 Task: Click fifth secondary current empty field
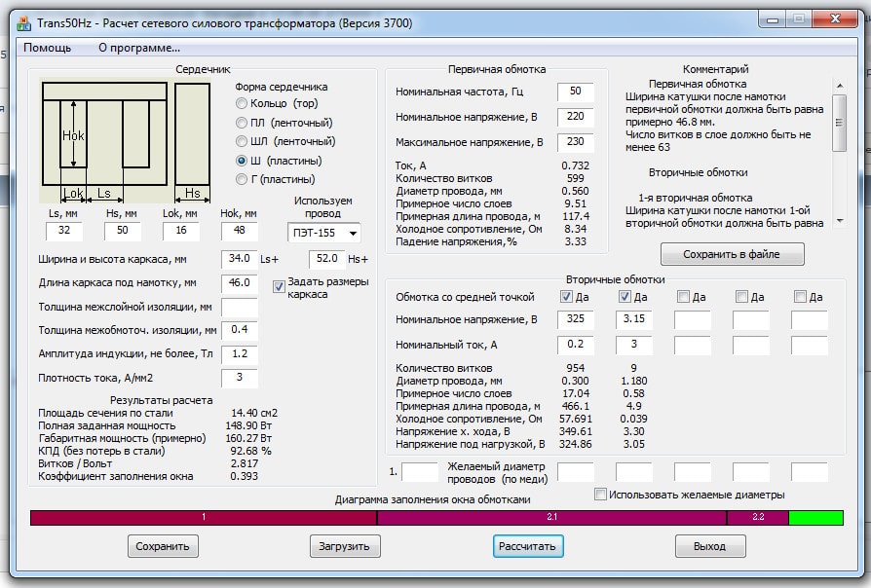[x=810, y=346]
